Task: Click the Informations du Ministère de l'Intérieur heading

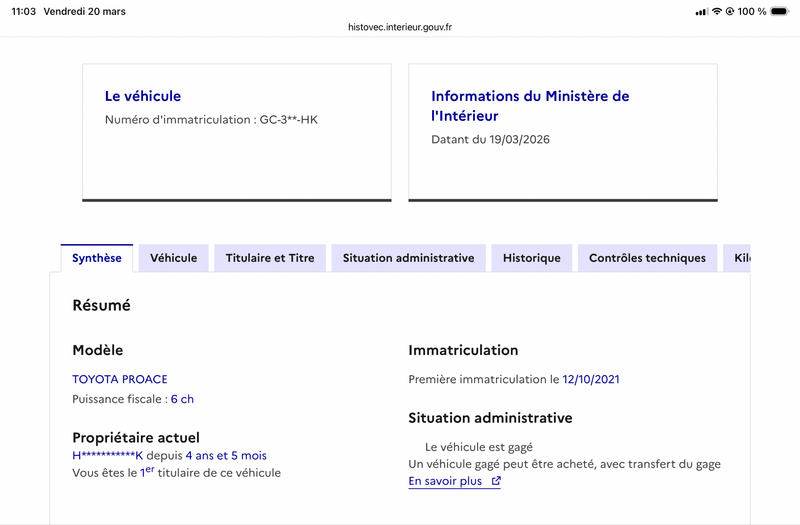Action: tap(530, 106)
